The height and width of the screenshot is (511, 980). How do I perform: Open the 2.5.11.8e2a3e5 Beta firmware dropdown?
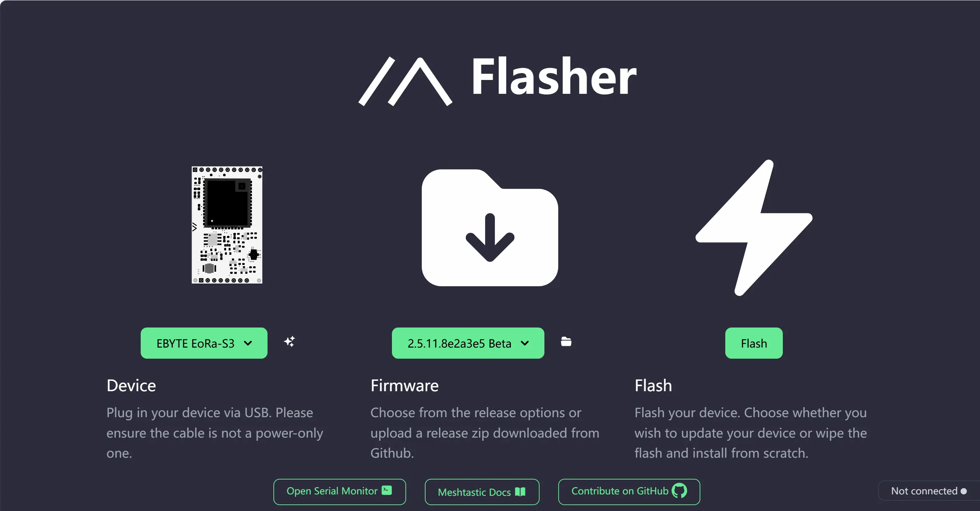(468, 343)
